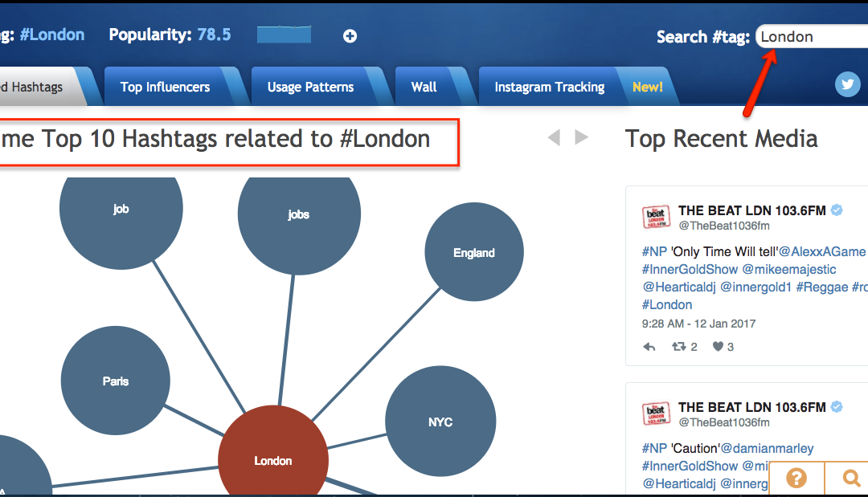Open the @TheBeat1036fm handle in first tweet

[x=724, y=226]
